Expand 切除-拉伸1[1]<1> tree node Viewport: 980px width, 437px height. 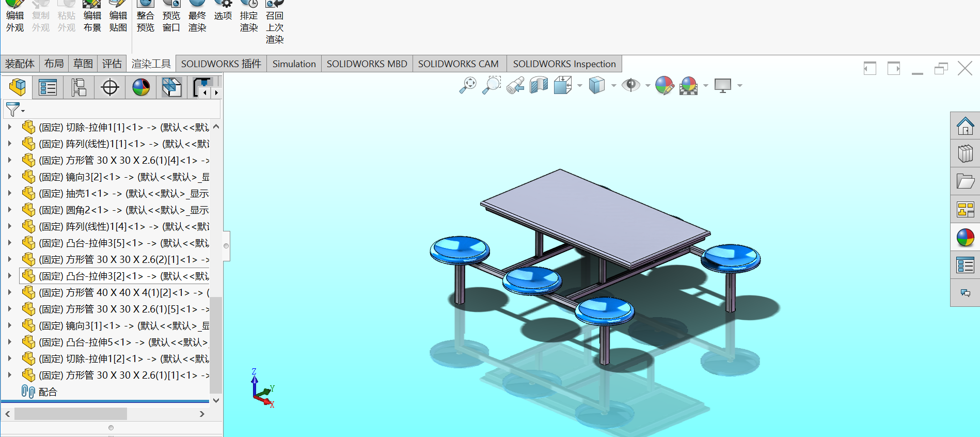9,127
